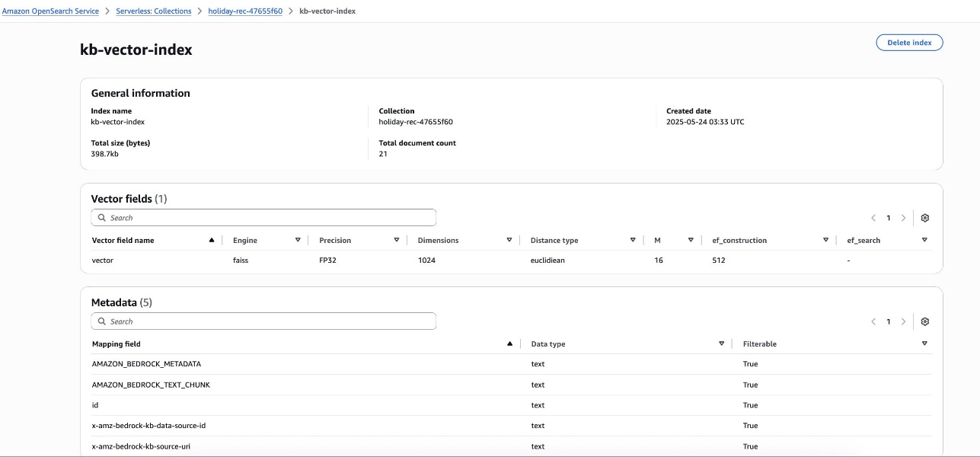Click the 'id' mapping field row

tap(511, 405)
